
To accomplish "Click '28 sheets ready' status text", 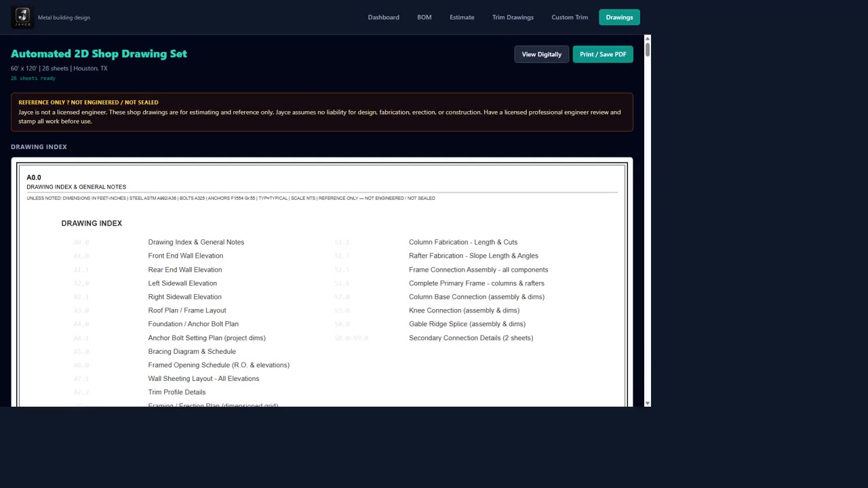I will pyautogui.click(x=33, y=78).
